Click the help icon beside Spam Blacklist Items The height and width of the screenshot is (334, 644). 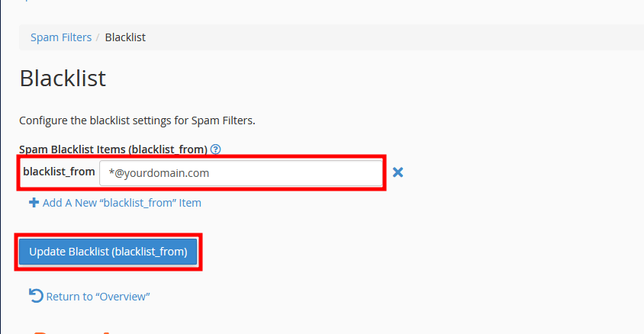point(215,149)
